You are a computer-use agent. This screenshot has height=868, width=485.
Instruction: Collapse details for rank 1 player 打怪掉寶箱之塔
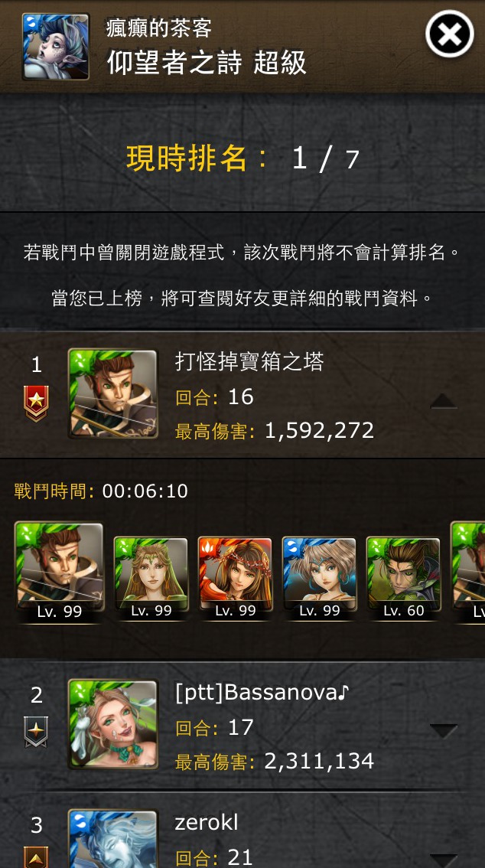(444, 401)
